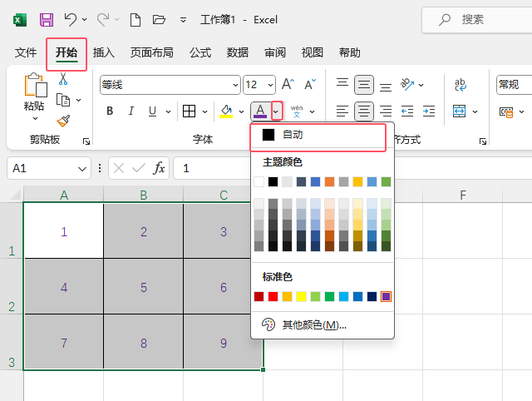
Task: Click the Increase Font Size icon
Action: pos(288,84)
